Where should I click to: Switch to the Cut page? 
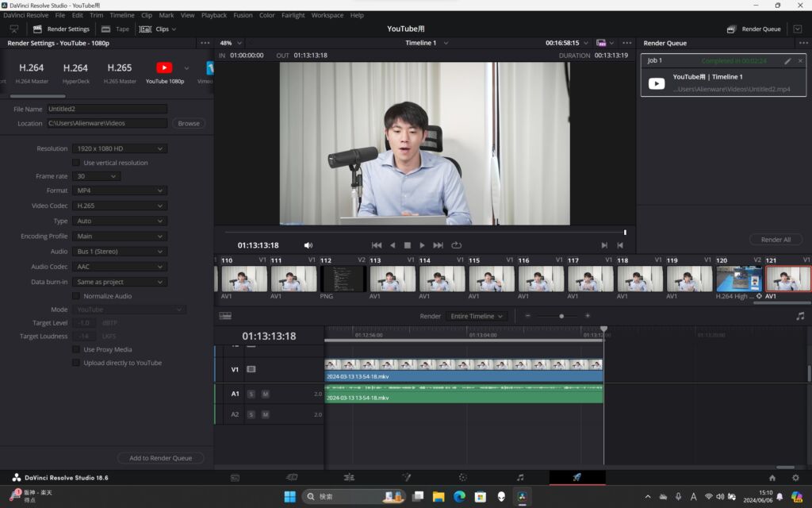(292, 477)
